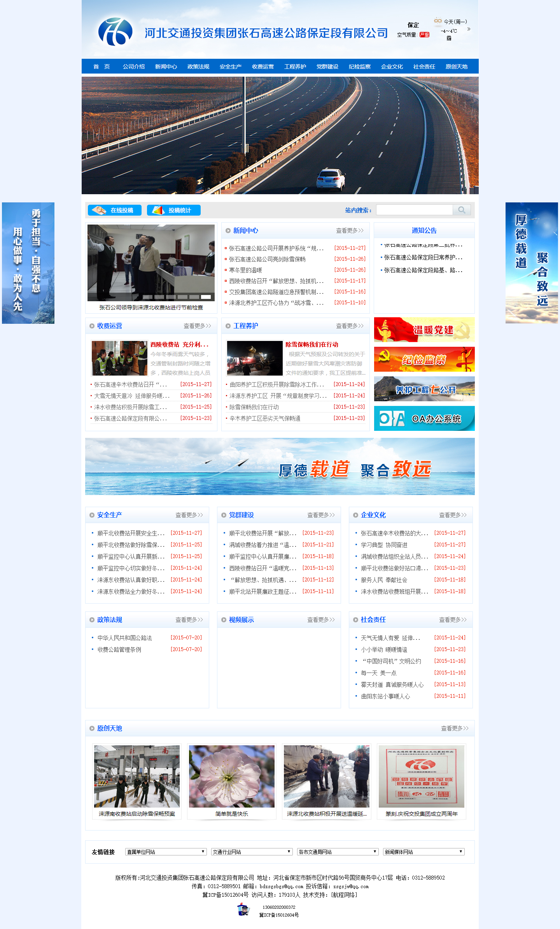
Task: Open the 纪检监察 red banner
Action: (x=424, y=360)
